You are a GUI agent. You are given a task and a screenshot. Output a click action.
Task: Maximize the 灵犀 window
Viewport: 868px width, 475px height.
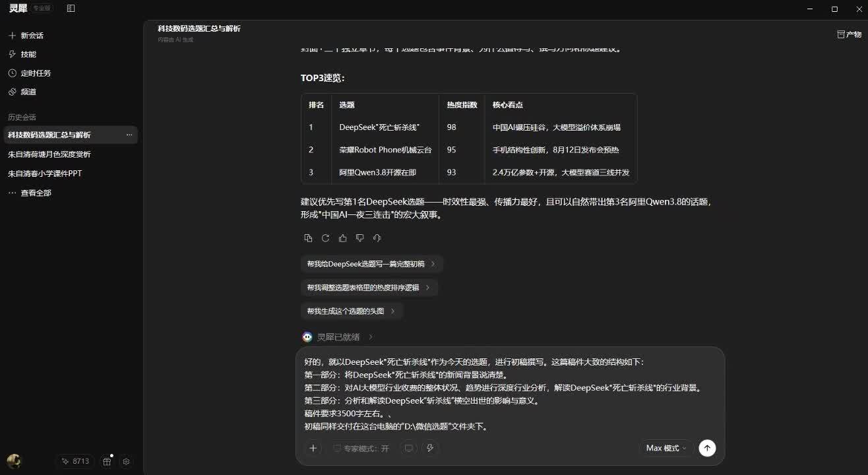click(x=834, y=9)
